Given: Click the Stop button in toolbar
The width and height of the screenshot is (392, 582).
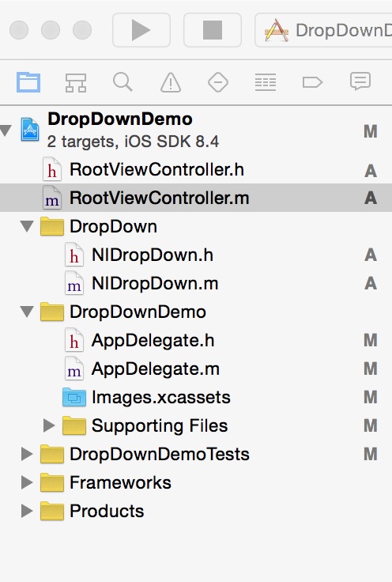Looking at the screenshot, I should (x=213, y=30).
